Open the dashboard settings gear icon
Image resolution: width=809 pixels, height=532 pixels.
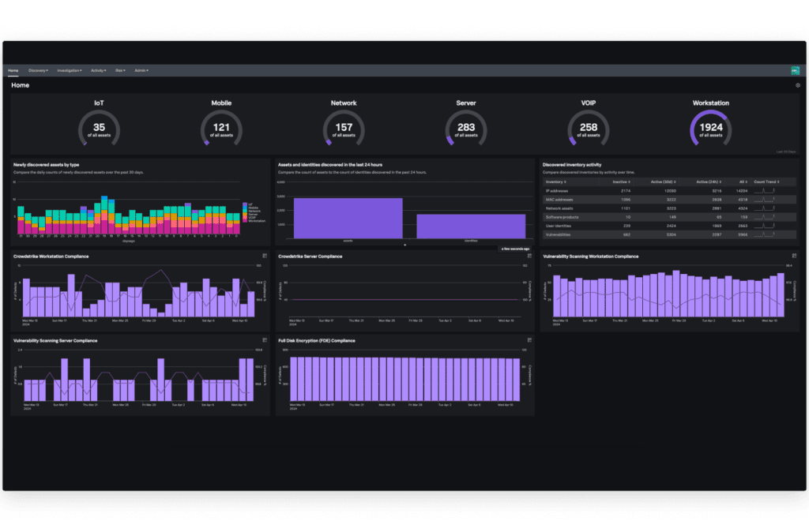pyautogui.click(x=798, y=85)
